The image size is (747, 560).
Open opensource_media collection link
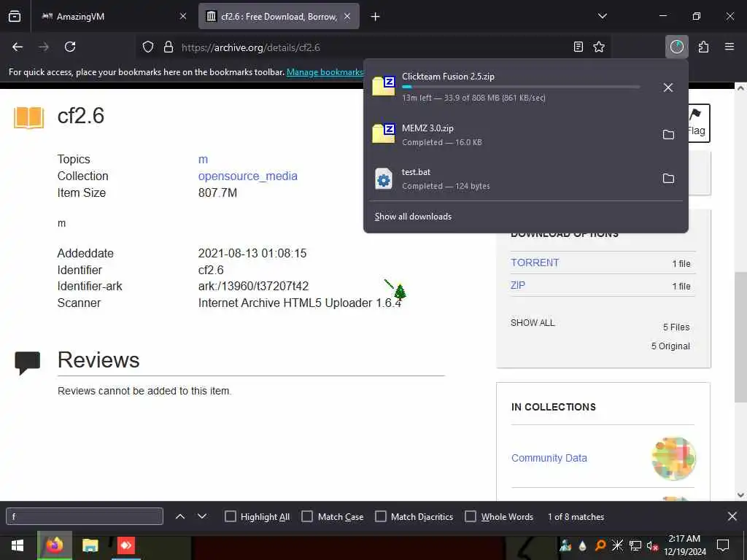(x=248, y=176)
